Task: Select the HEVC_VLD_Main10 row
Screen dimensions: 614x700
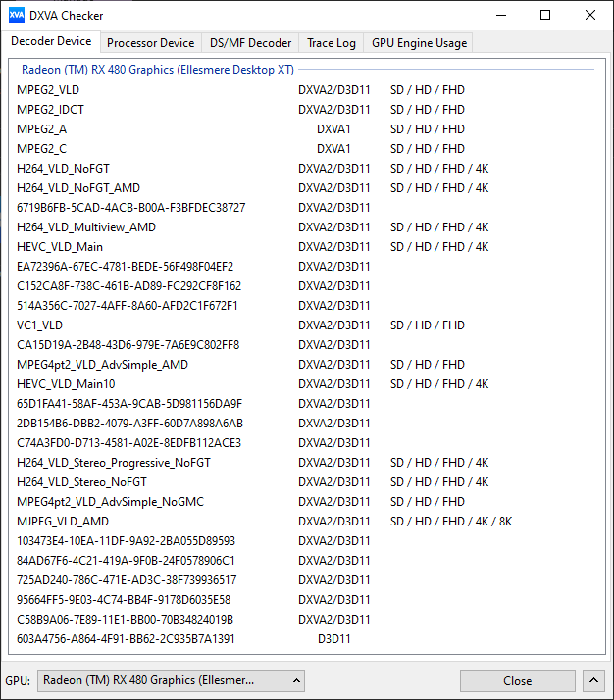Action: pos(306,384)
